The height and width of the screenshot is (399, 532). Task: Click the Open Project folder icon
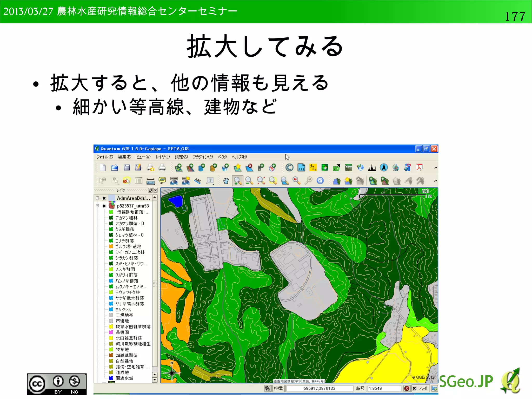[x=115, y=168]
